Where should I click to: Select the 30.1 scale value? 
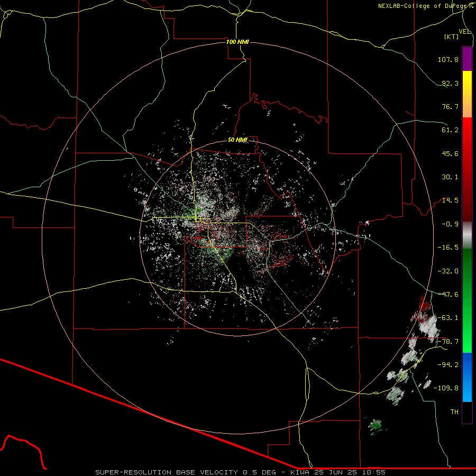[x=450, y=177]
